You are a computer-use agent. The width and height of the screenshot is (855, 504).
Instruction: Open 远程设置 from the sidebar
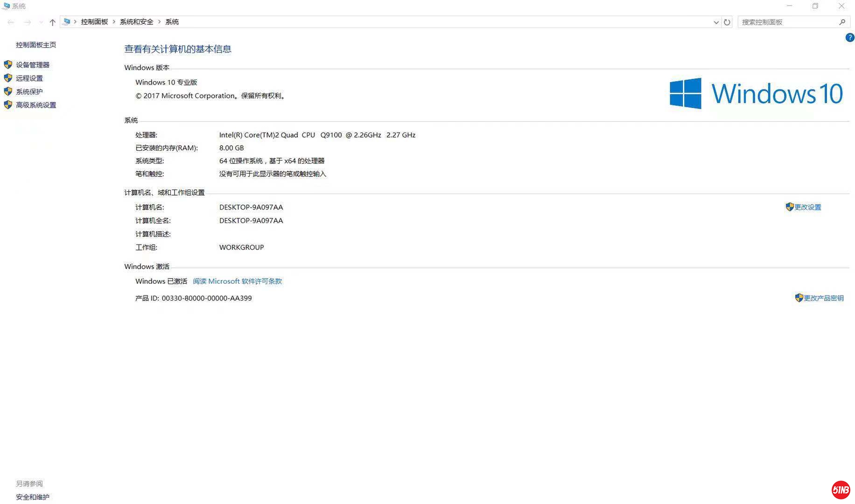29,78
